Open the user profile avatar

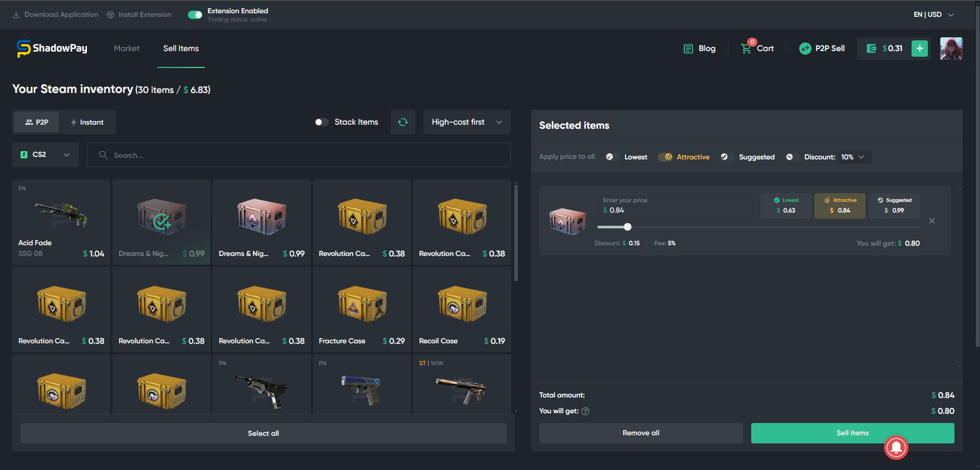[951, 49]
